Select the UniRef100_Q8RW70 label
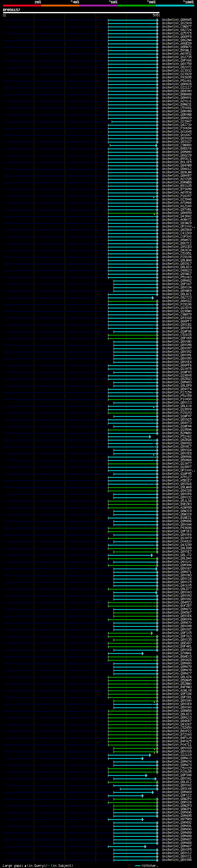The width and height of the screenshot is (197, 868). point(177,47)
